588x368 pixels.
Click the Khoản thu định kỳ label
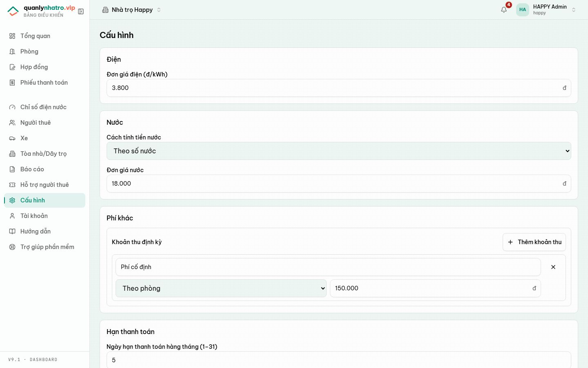coord(137,242)
